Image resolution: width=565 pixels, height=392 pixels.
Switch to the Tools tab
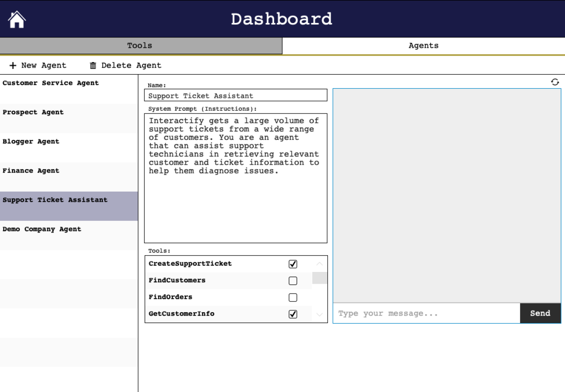[140, 45]
